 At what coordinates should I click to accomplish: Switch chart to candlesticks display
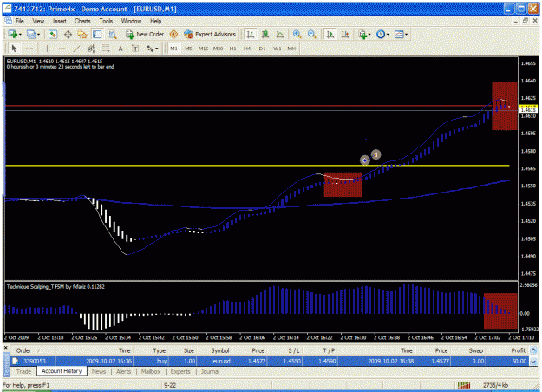265,34
